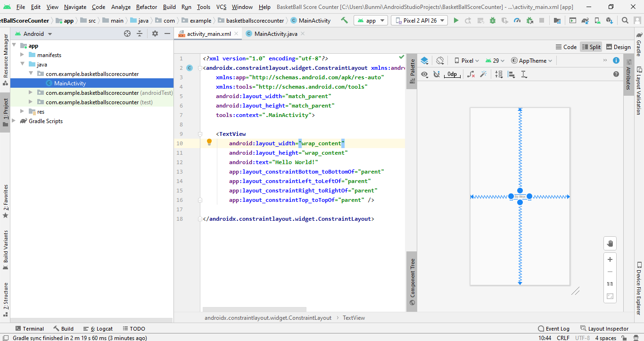The height and width of the screenshot is (341, 644).
Task: Open the Pixel 2 API 26 device dropdown
Action: (x=419, y=21)
